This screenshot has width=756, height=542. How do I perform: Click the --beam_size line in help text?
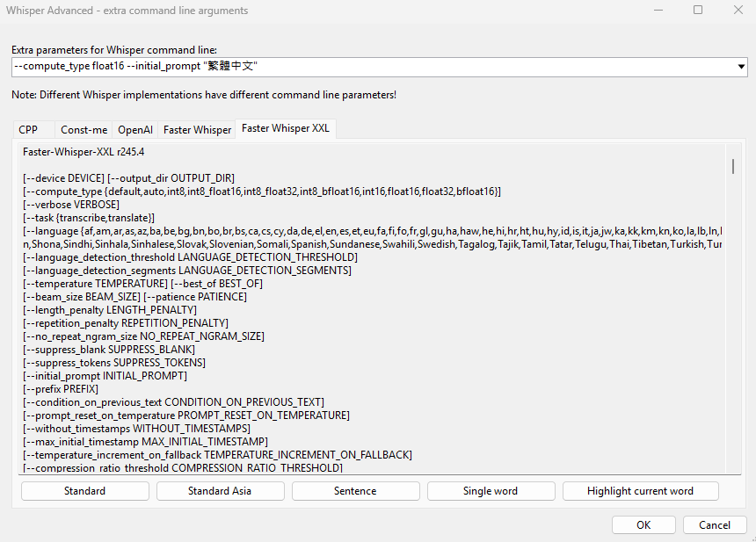pyautogui.click(x=134, y=297)
